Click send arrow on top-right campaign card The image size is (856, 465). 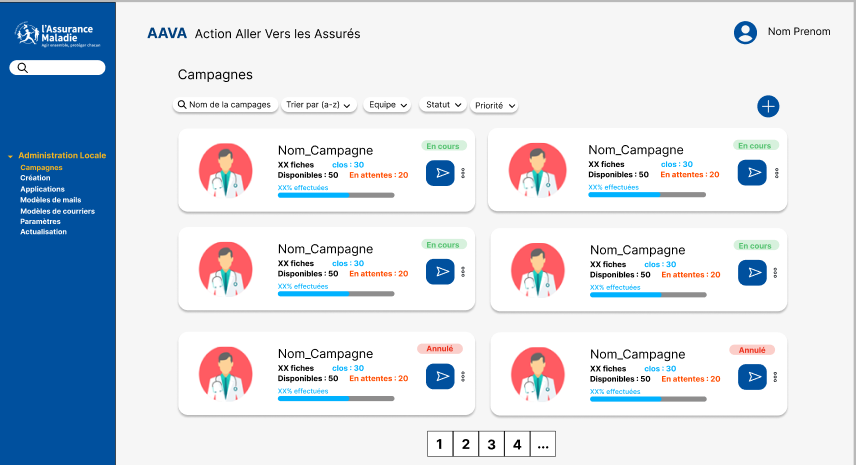point(752,173)
